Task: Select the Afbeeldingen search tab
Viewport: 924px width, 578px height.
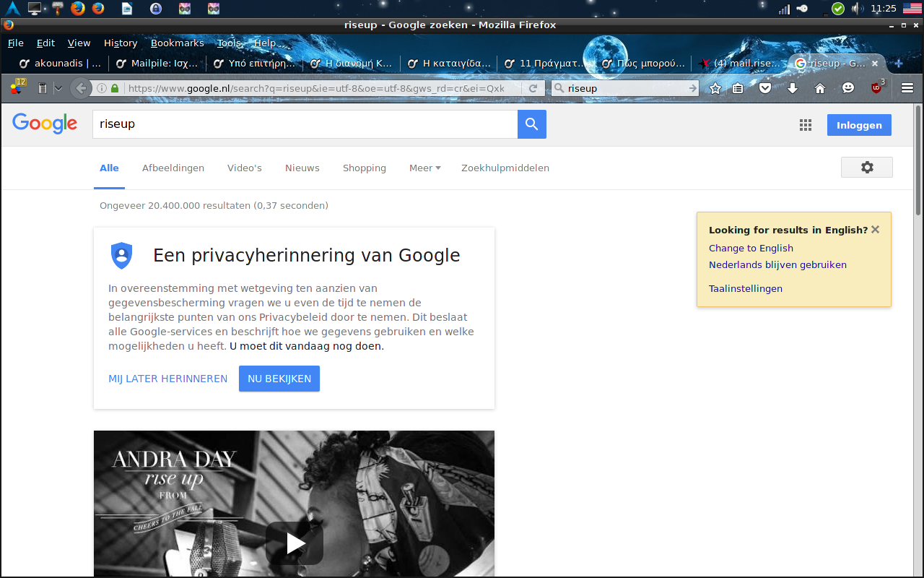Action: pos(173,168)
